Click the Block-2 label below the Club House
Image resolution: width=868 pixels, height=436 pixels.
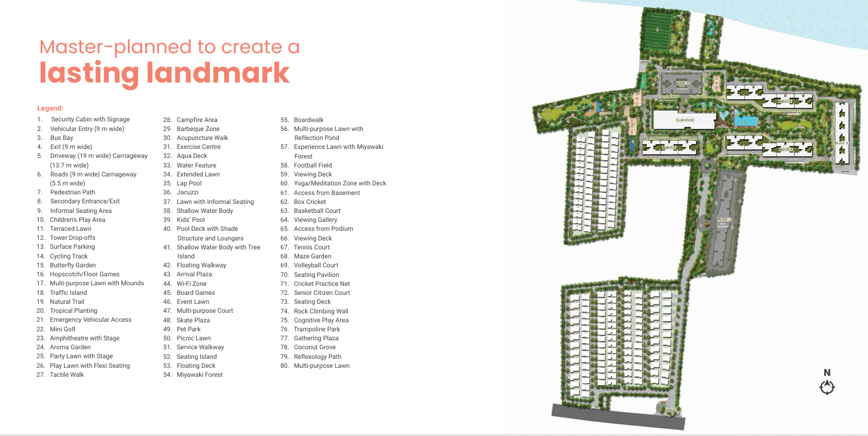click(668, 147)
